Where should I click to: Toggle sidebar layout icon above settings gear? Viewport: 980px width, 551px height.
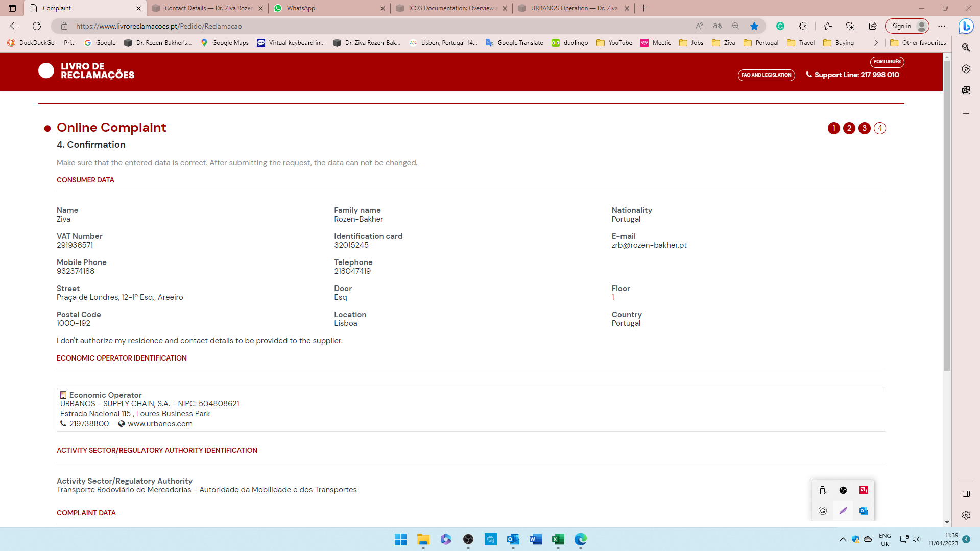pos(966,494)
